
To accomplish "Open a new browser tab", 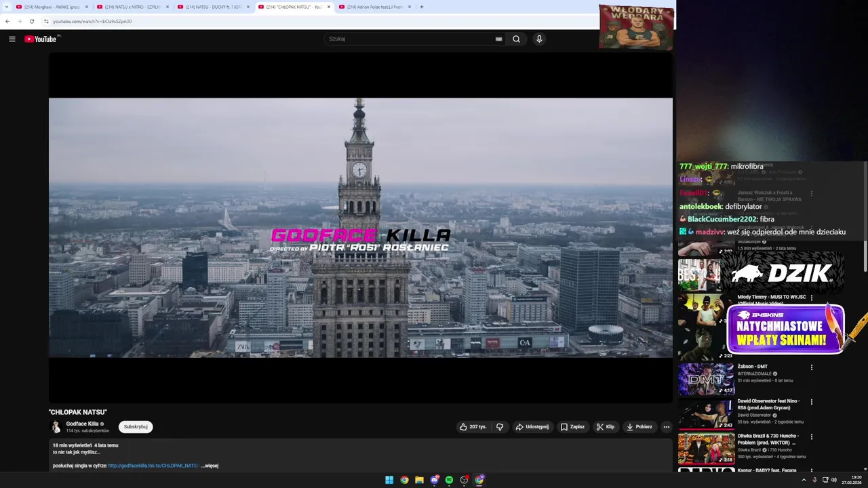I will coord(422,7).
